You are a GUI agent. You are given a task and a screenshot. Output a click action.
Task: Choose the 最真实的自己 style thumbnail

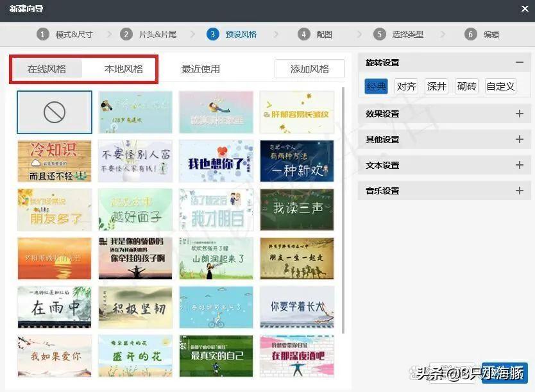click(x=216, y=356)
